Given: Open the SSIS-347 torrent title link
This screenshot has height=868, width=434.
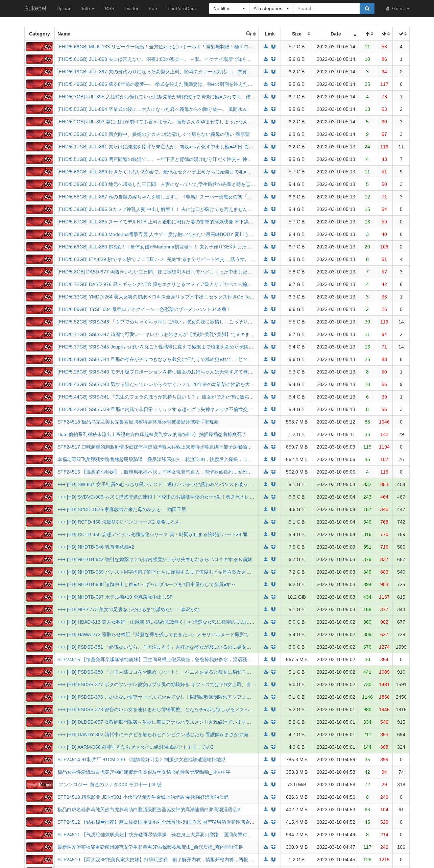Looking at the screenshot, I should [x=156, y=334].
